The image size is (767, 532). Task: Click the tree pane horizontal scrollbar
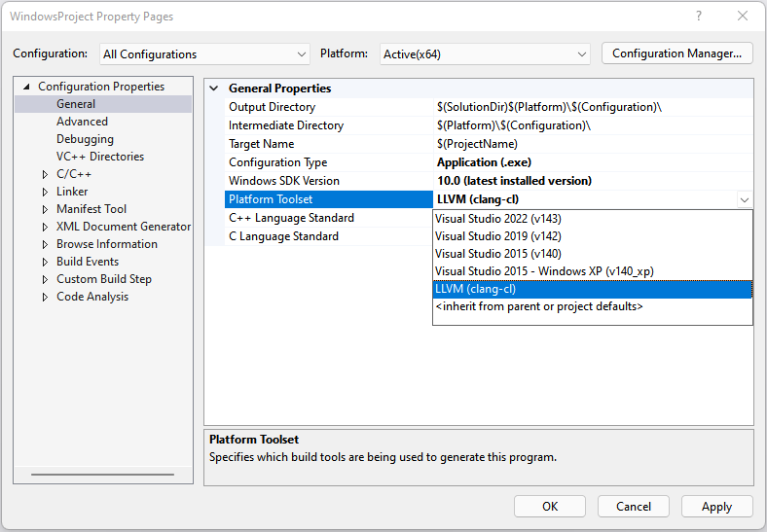coord(102,475)
